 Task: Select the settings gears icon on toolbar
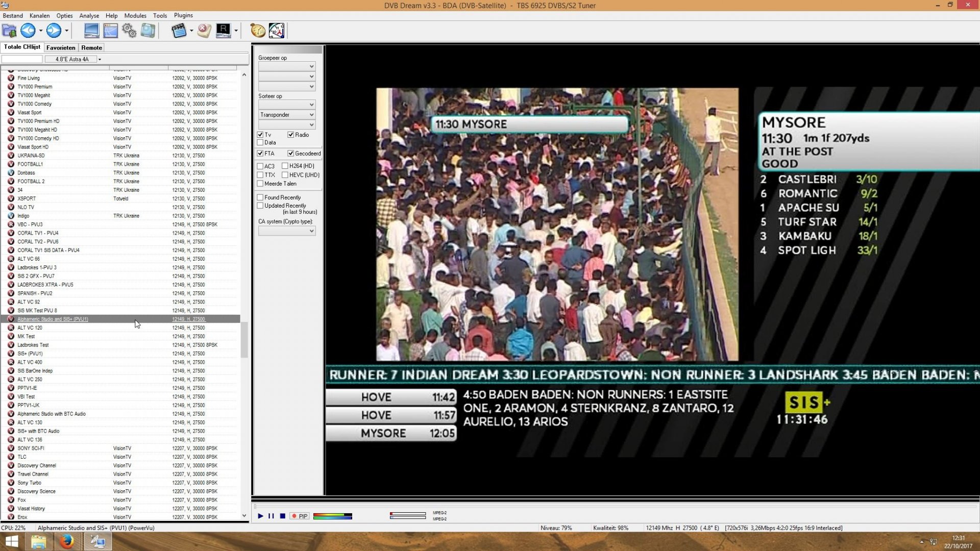[129, 31]
